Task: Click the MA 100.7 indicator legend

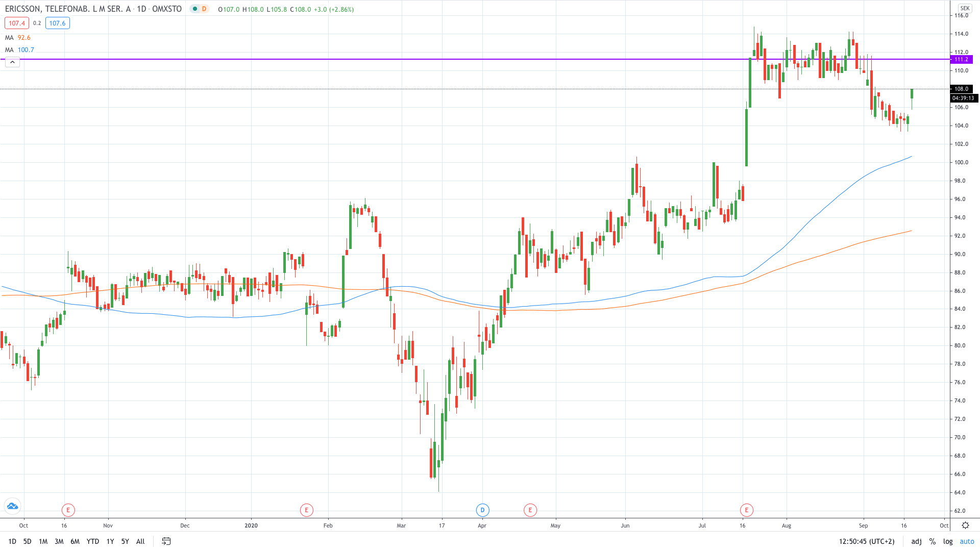Action: tap(19, 50)
